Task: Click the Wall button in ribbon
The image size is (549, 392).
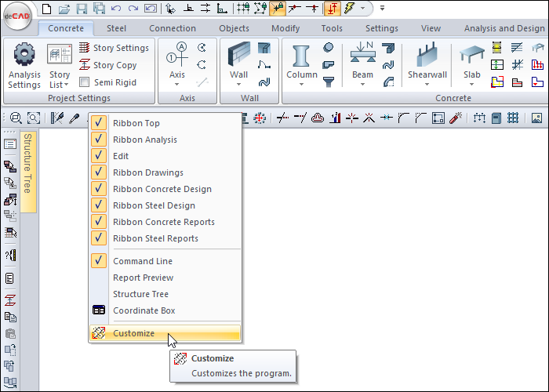Action: [238, 63]
